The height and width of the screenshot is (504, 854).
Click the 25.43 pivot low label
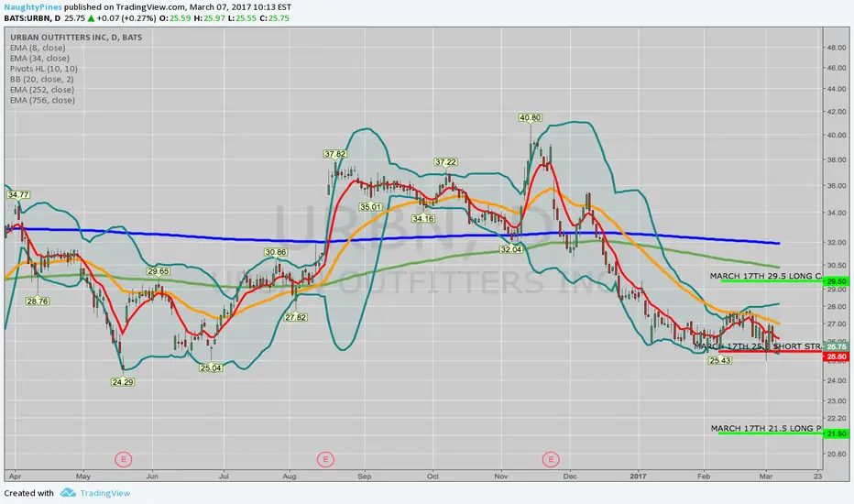[x=720, y=361]
